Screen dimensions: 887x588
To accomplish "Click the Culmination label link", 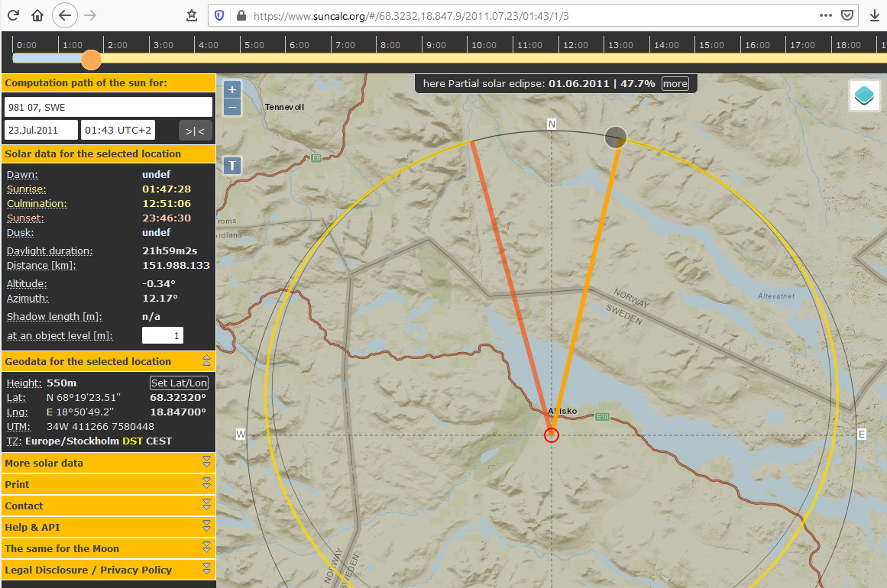I will (x=36, y=204).
